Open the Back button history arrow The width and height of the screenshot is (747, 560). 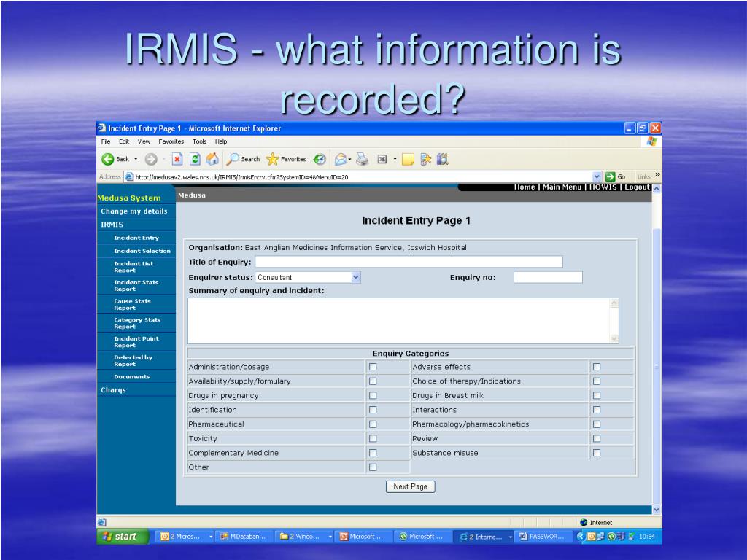coord(136,159)
